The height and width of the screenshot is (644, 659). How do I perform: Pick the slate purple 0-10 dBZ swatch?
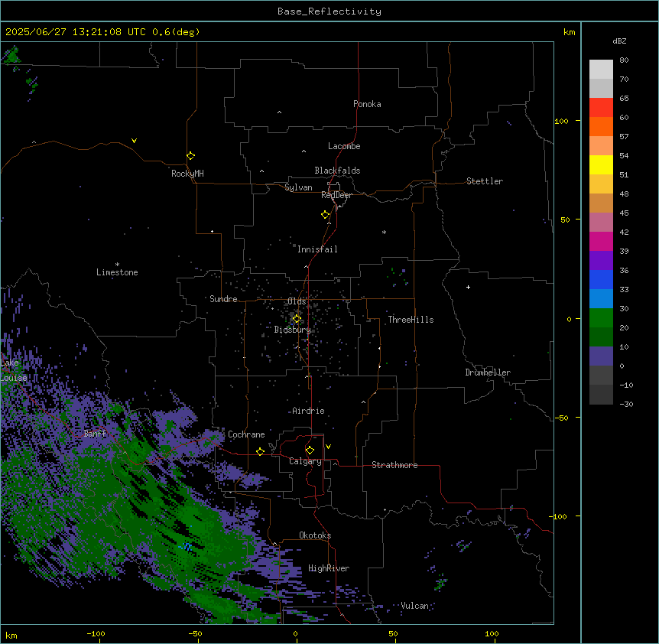point(601,356)
